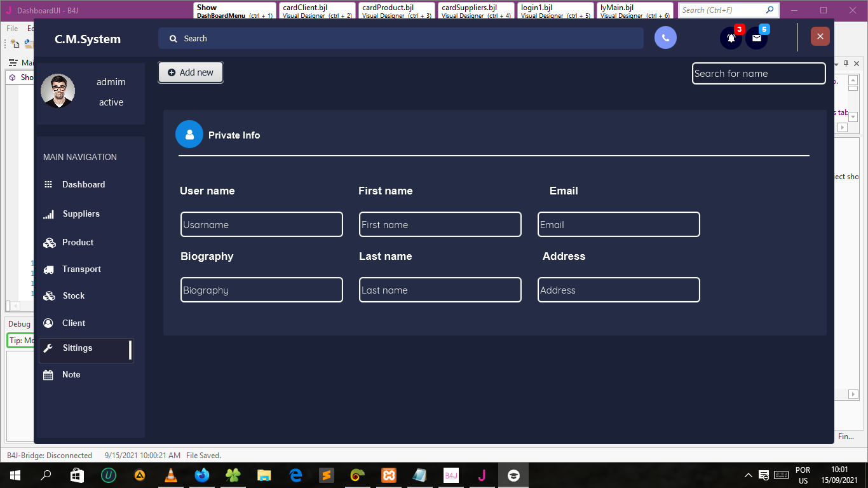Click the blue Private Info user icon
Image resolution: width=868 pixels, height=488 pixels.
[189, 135]
